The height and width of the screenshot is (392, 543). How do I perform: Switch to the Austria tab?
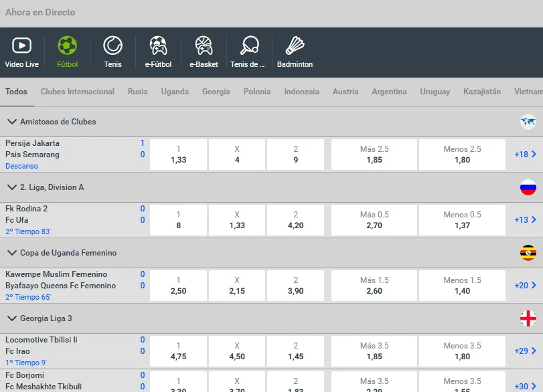point(345,92)
